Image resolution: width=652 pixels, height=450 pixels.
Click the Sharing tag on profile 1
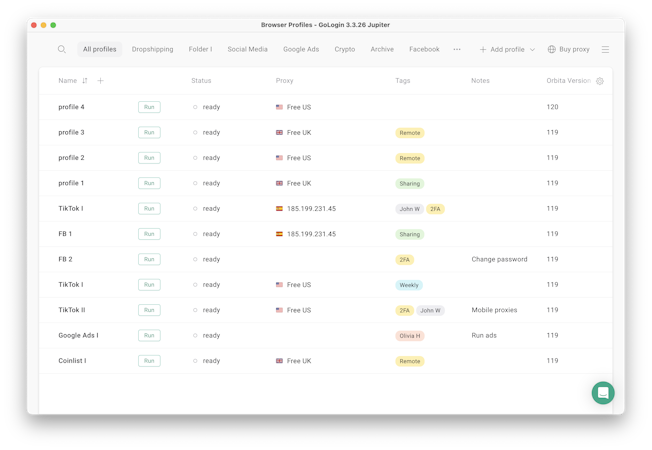tap(410, 183)
